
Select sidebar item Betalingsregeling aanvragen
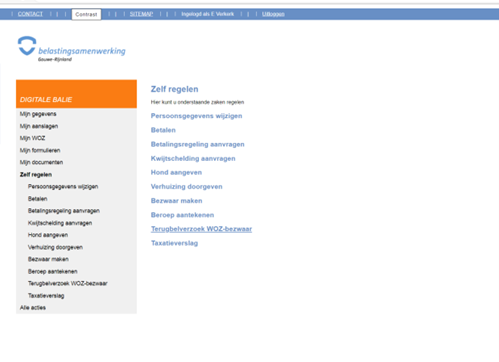click(64, 211)
